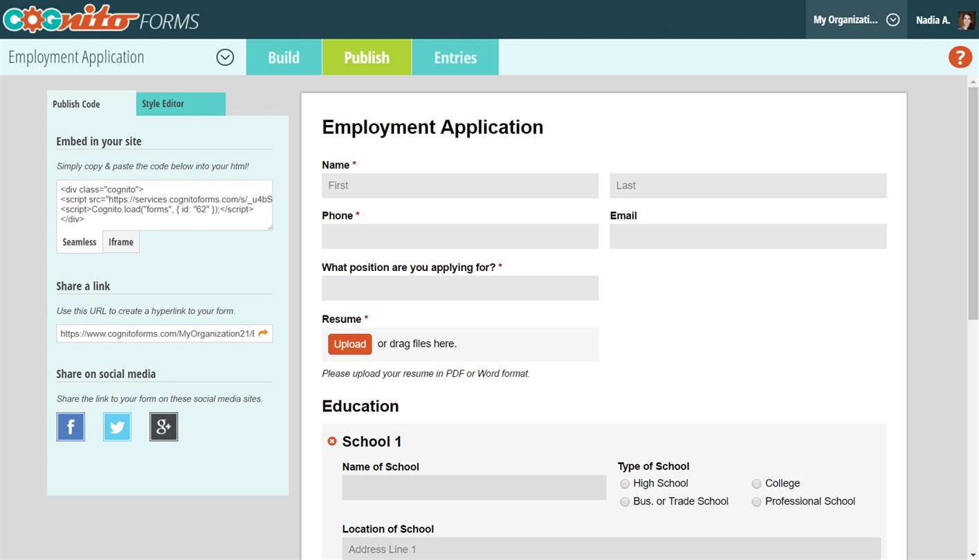Image resolution: width=979 pixels, height=560 pixels.
Task: Select the High School radio button
Action: [625, 484]
